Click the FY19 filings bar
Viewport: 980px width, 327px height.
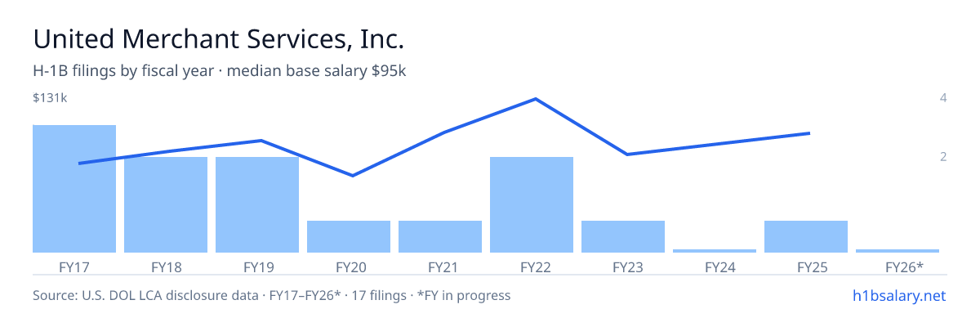click(257, 204)
